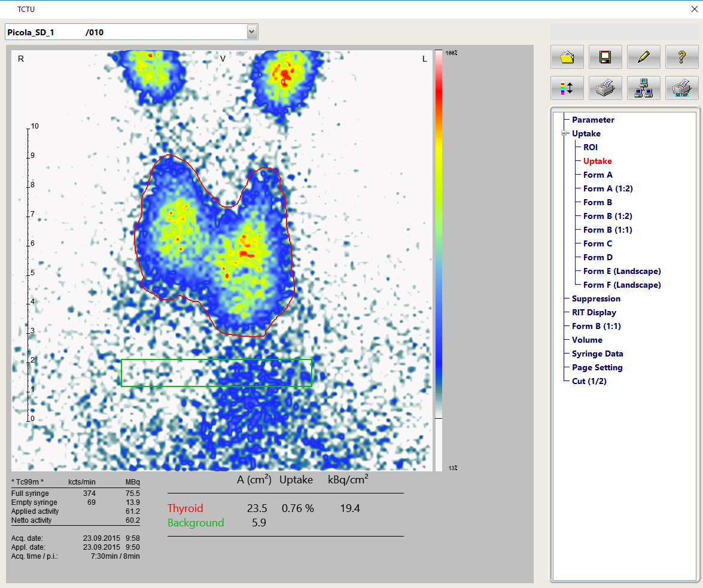The height and width of the screenshot is (588, 703).
Task: Click the network computers icon
Action: point(643,88)
